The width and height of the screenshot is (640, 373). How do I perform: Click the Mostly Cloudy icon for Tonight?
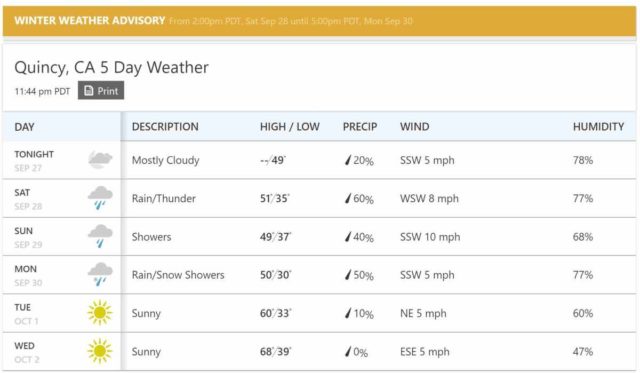coord(100,160)
